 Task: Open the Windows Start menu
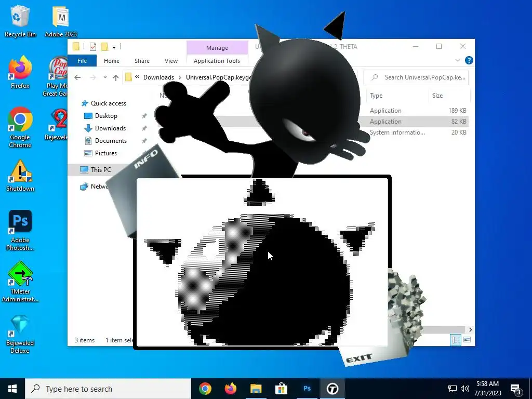(12, 389)
